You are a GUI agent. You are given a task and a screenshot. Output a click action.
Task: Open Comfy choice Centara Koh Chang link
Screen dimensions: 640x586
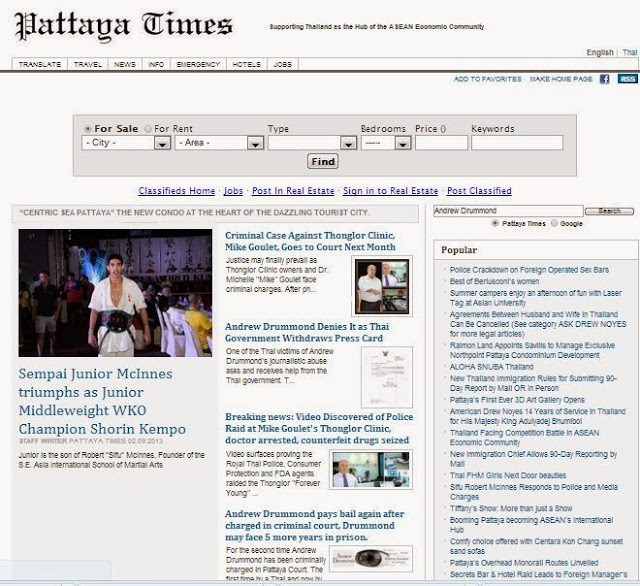coord(536,546)
